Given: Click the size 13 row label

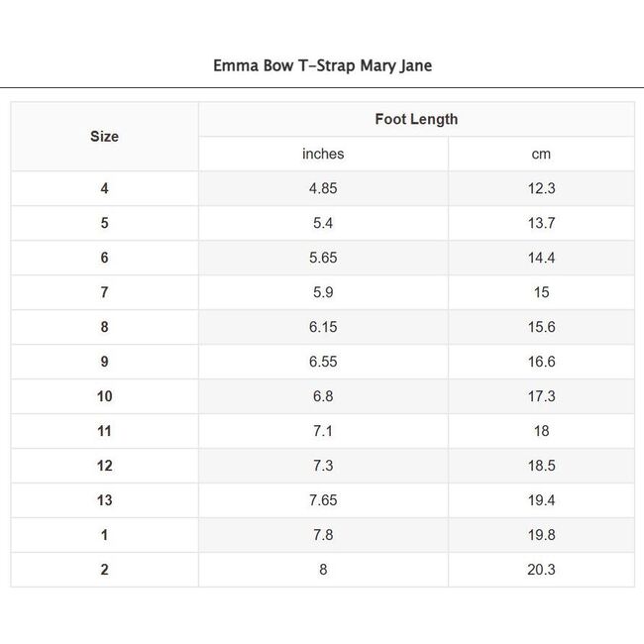Looking at the screenshot, I should tap(104, 500).
